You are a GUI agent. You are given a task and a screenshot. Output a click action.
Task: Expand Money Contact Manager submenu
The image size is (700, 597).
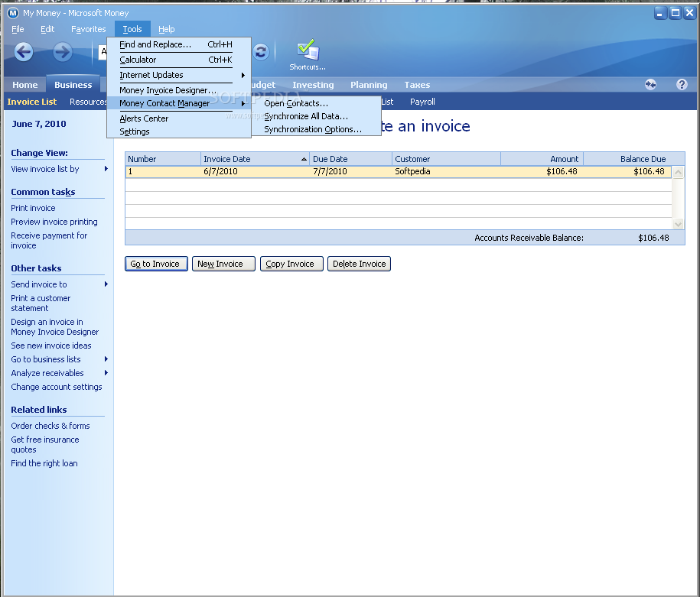178,103
